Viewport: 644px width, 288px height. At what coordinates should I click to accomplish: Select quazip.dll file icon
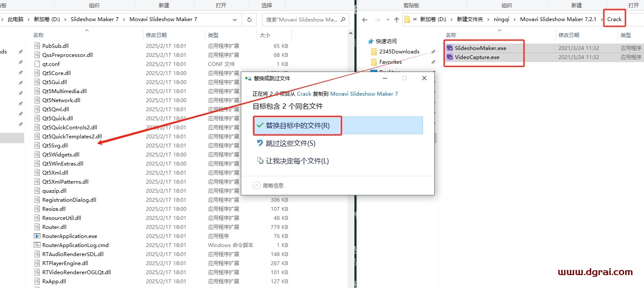[x=37, y=191]
